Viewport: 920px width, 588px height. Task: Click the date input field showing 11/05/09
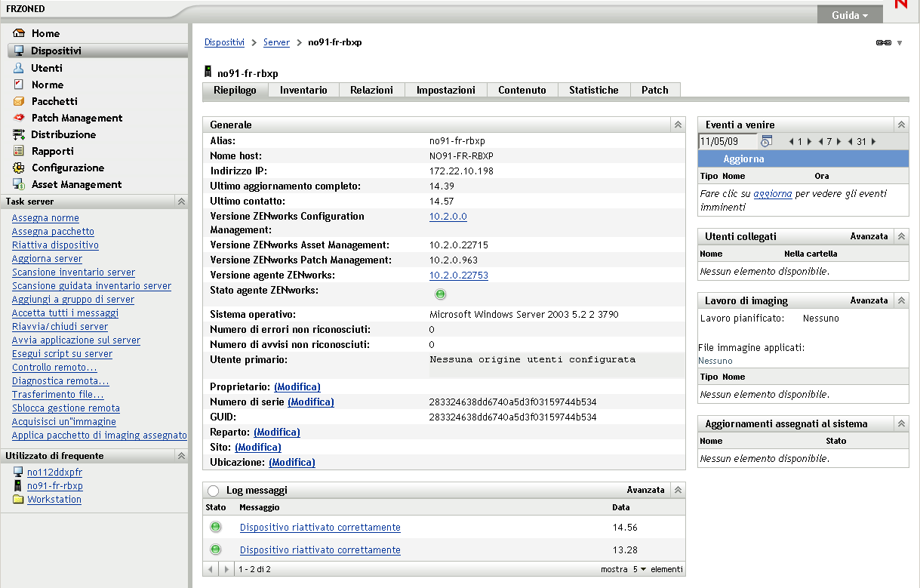728,141
